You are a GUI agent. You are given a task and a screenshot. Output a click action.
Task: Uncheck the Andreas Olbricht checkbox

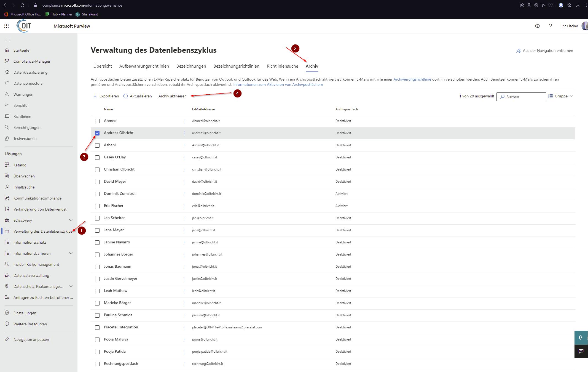tap(97, 133)
